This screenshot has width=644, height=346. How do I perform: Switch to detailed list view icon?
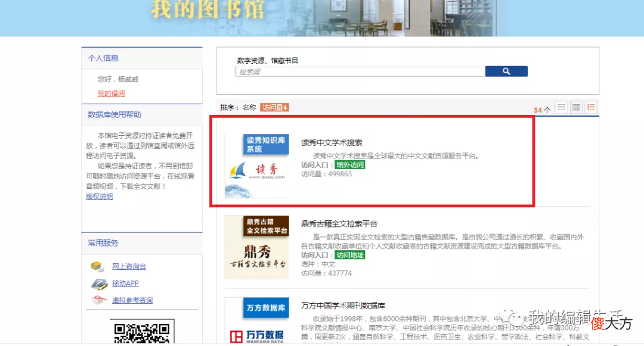[591, 107]
